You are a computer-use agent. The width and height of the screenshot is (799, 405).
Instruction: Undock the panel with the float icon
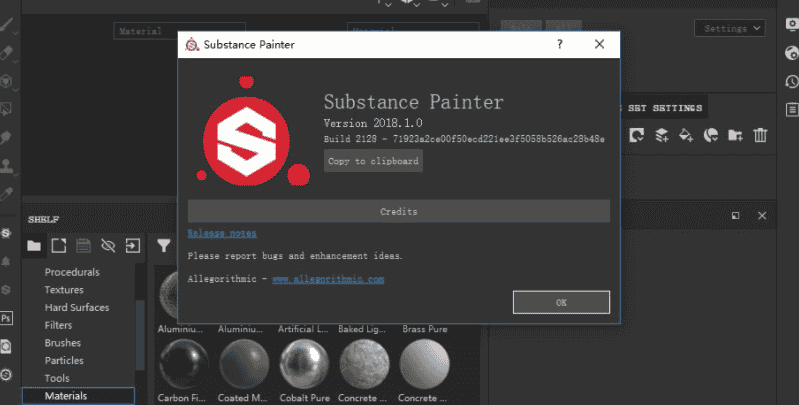pyautogui.click(x=735, y=215)
